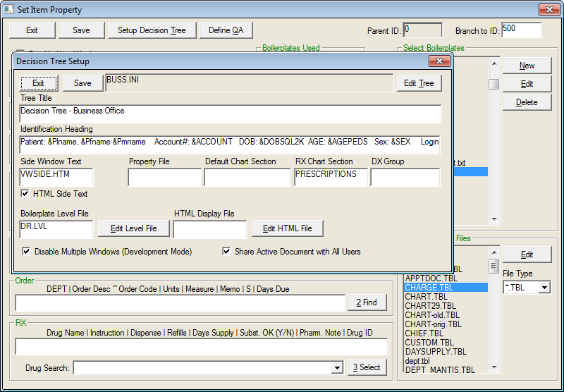Delete the selected boilerplate
The image size is (564, 392).
coord(527,102)
